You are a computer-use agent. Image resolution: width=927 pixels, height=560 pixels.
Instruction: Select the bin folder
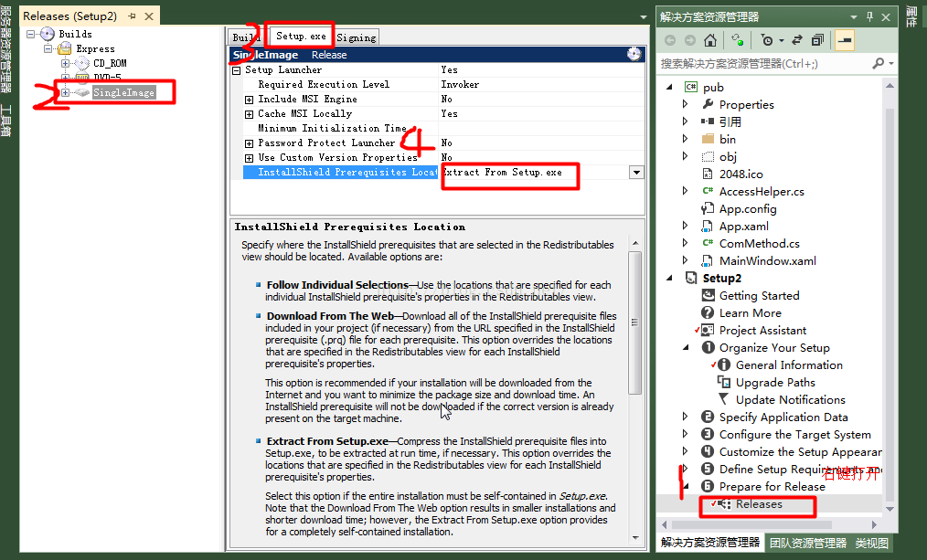pyautogui.click(x=727, y=140)
